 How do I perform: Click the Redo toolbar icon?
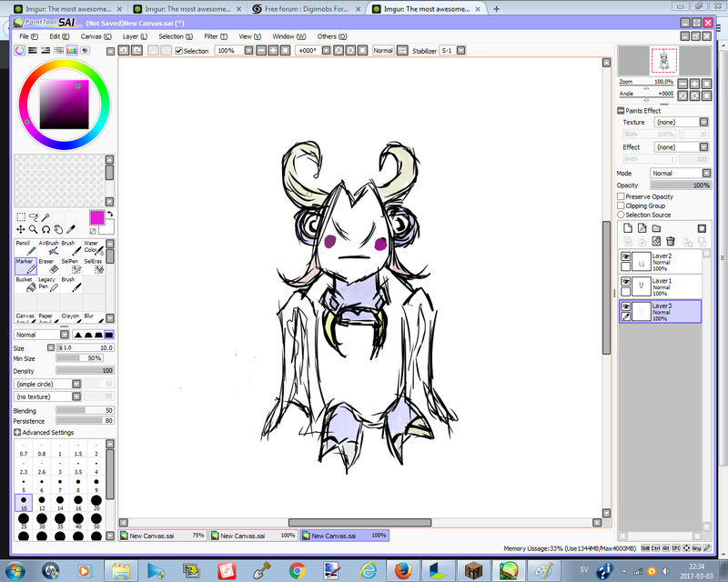point(136,50)
